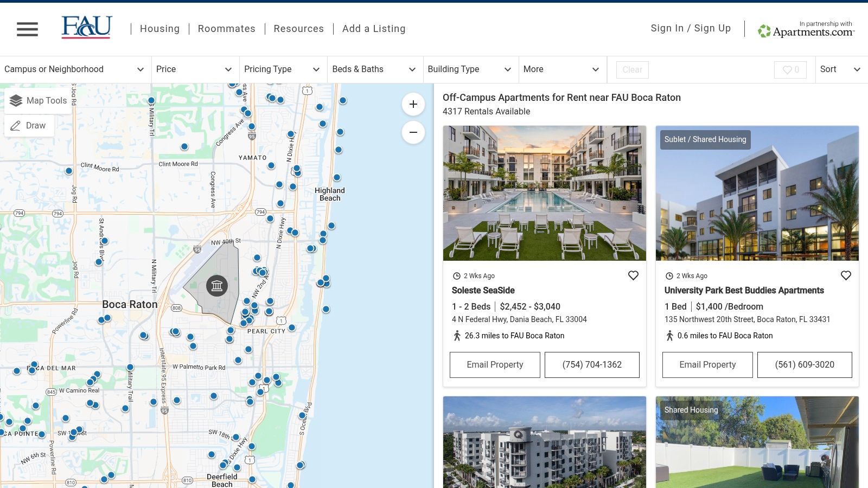Call (561) 609-3020 button

[x=805, y=365]
